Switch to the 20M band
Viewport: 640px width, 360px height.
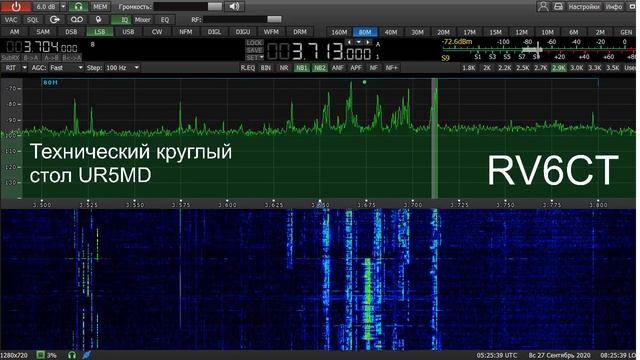[x=443, y=32]
